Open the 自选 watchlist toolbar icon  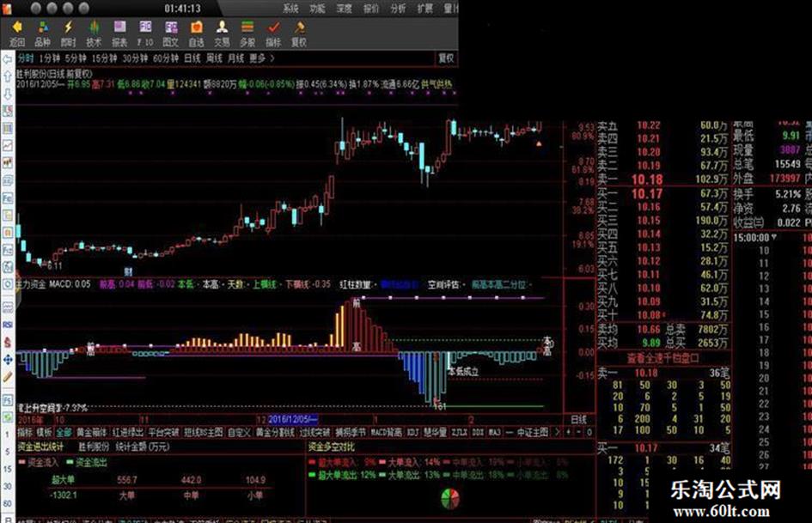click(x=196, y=33)
